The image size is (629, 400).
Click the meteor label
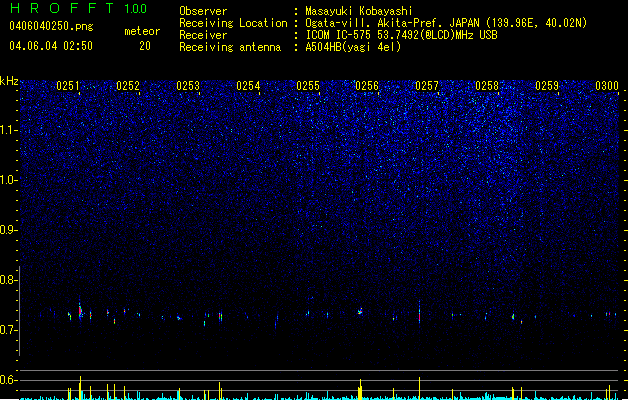click(142, 31)
